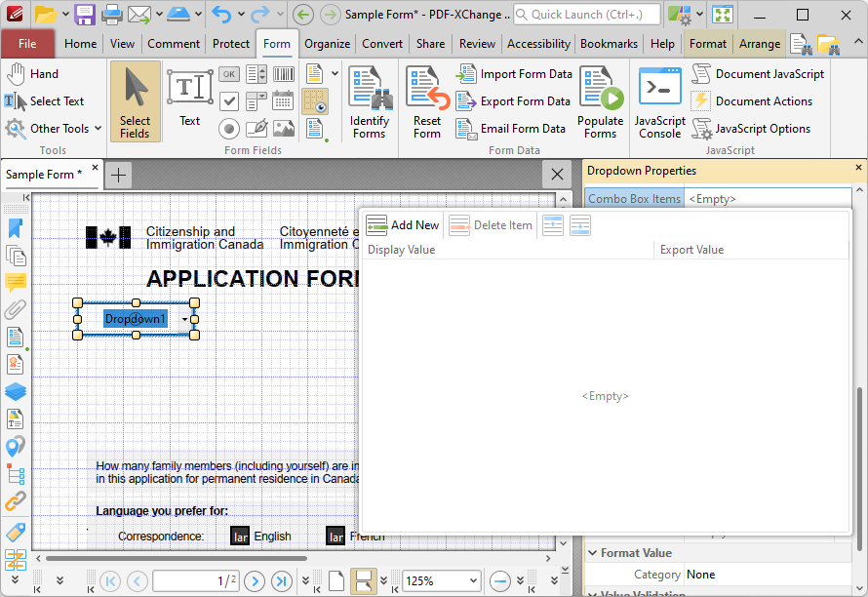Go to the Format ribbon tab
Viewport: 868px width, 597px height.
707,44
